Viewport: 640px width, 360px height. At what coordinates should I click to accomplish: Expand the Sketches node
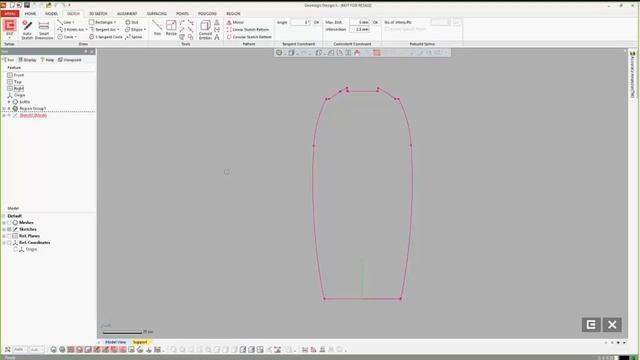(x=4, y=229)
